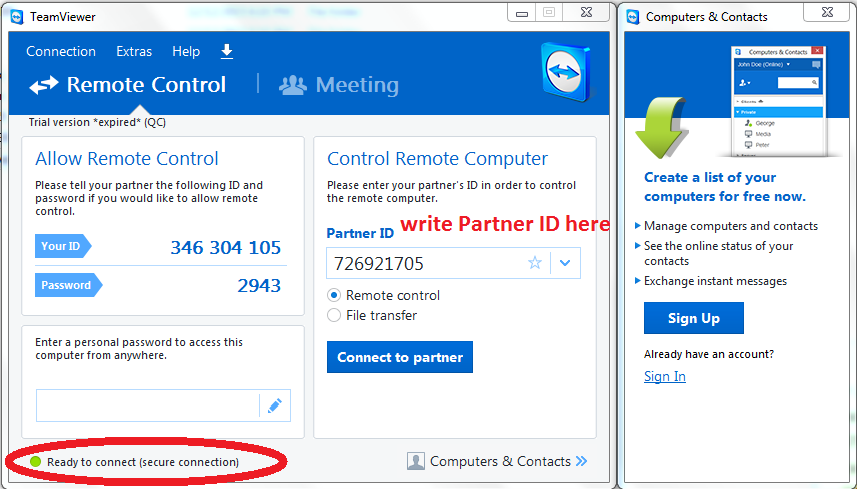Switch to the Remote Control tab
This screenshot has width=857, height=489.
127,85
